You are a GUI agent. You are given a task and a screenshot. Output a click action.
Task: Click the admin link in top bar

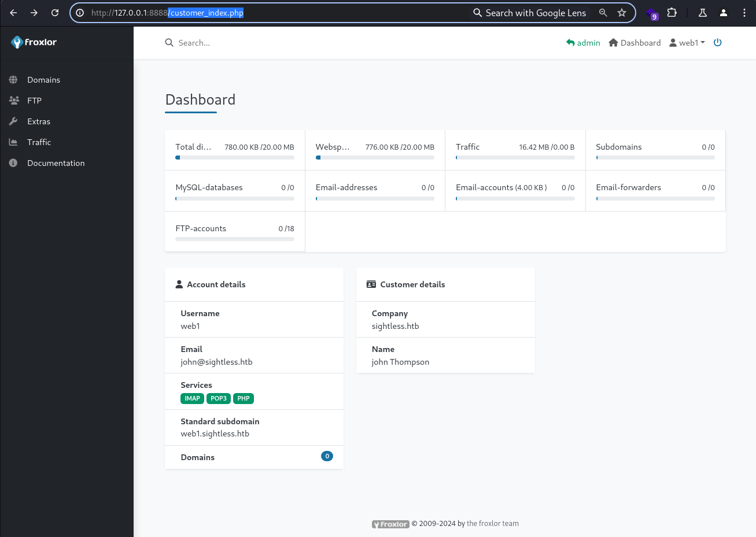(583, 43)
